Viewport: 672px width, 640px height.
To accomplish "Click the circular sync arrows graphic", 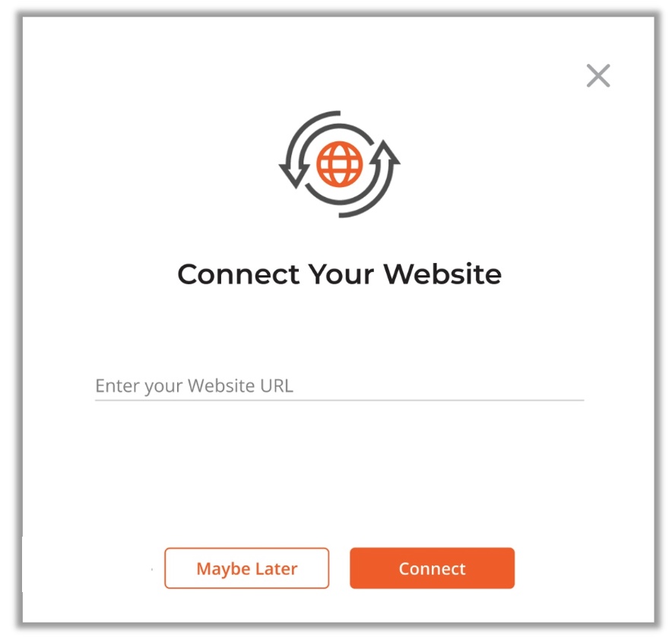I will (x=340, y=164).
